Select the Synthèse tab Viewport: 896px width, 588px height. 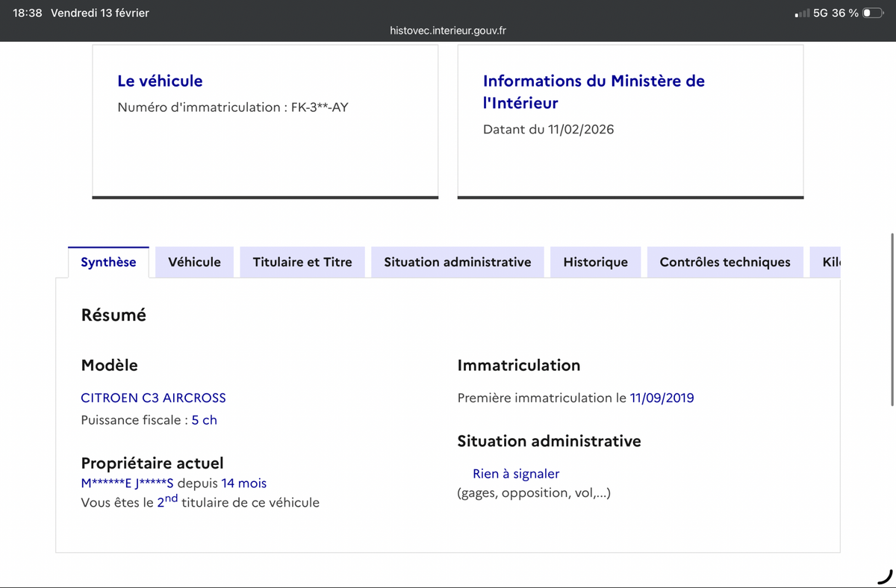click(108, 262)
